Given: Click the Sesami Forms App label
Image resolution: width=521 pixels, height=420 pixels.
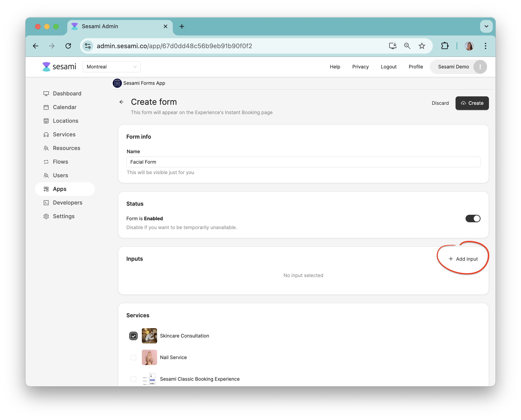Looking at the screenshot, I should click(x=144, y=83).
